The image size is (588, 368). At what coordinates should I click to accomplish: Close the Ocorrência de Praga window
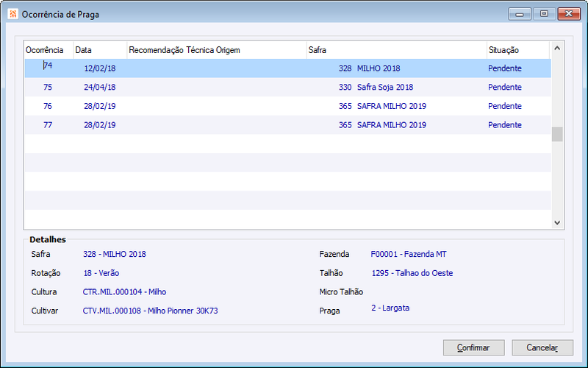tap(568, 14)
